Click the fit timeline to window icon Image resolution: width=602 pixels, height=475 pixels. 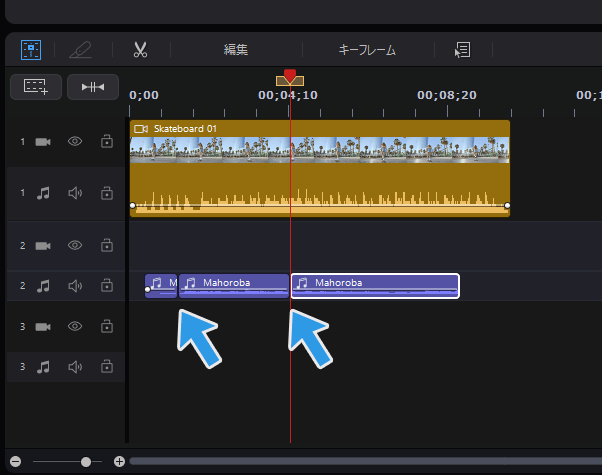[93, 87]
